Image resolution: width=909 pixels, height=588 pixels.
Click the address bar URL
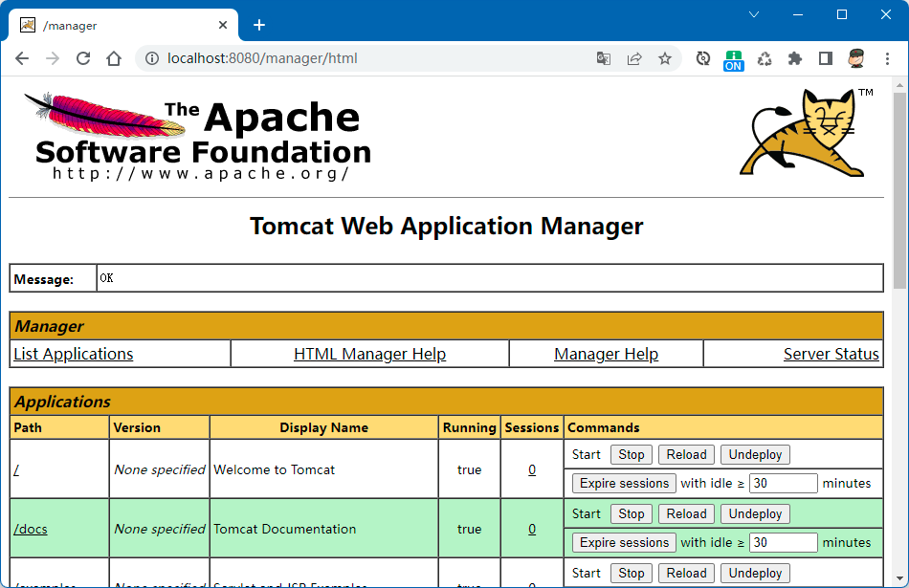tap(262, 58)
